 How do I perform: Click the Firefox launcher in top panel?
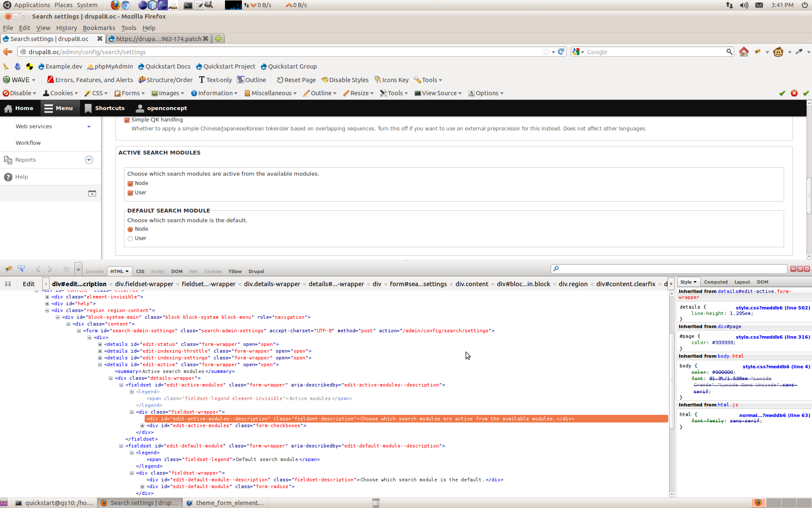115,5
